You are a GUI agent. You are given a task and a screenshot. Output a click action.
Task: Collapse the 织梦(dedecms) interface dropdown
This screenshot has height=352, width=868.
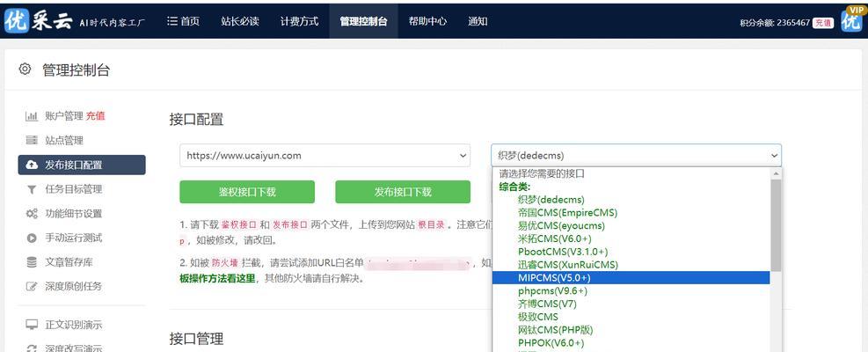636,155
